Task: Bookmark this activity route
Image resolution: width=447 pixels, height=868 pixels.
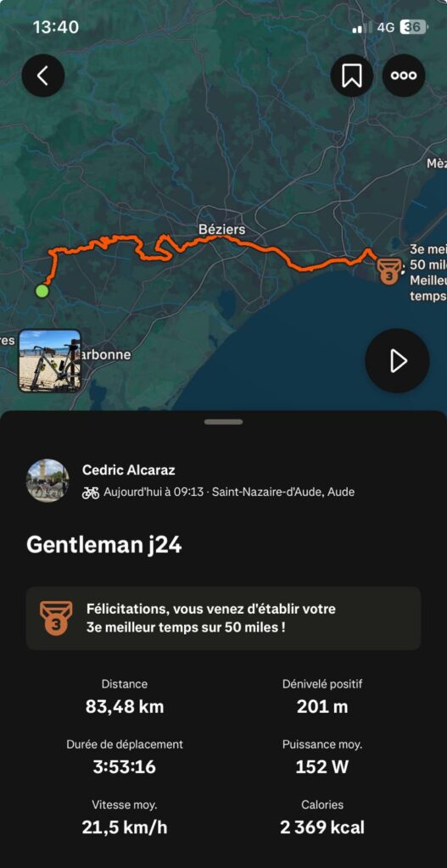Action: pyautogui.click(x=352, y=75)
